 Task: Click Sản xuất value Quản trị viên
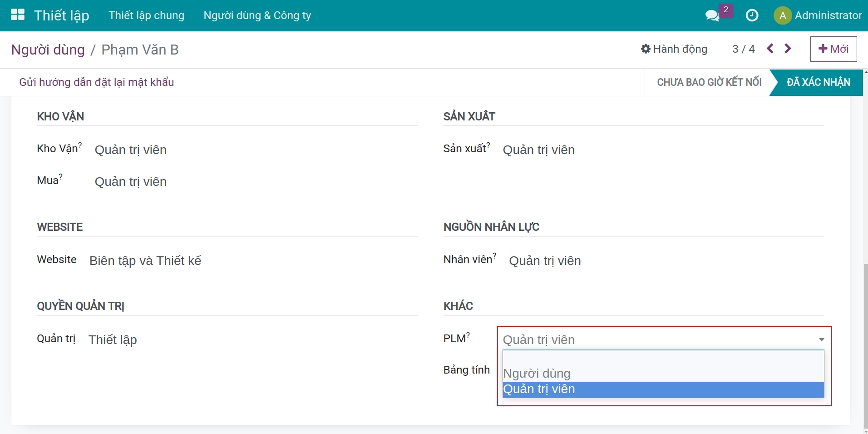coord(539,150)
